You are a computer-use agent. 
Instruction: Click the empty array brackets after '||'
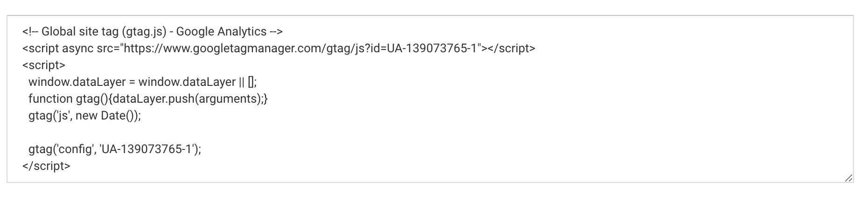click(251, 82)
